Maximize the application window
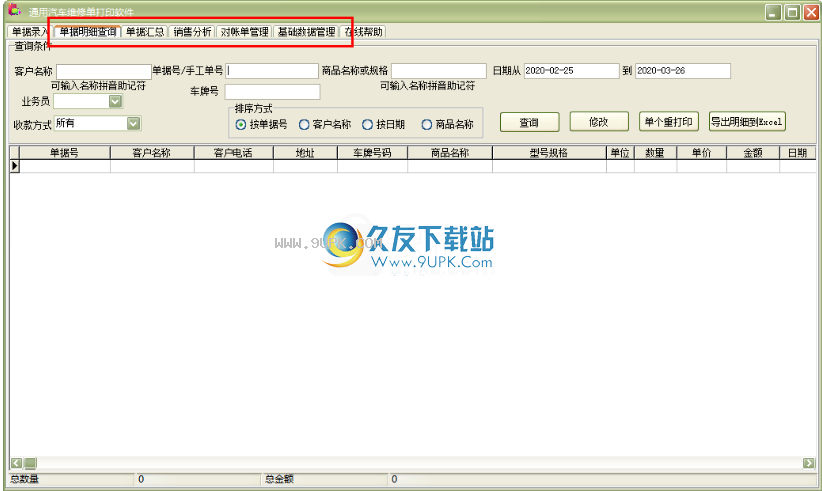 (792, 12)
